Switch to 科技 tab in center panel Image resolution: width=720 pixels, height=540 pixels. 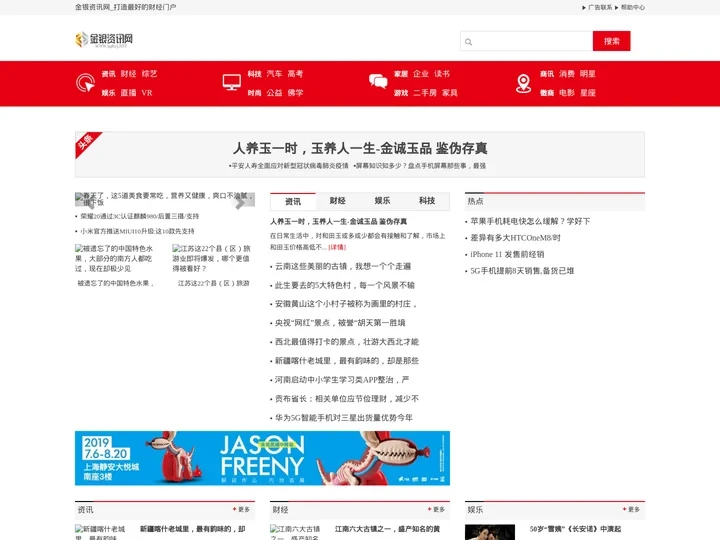(x=427, y=201)
